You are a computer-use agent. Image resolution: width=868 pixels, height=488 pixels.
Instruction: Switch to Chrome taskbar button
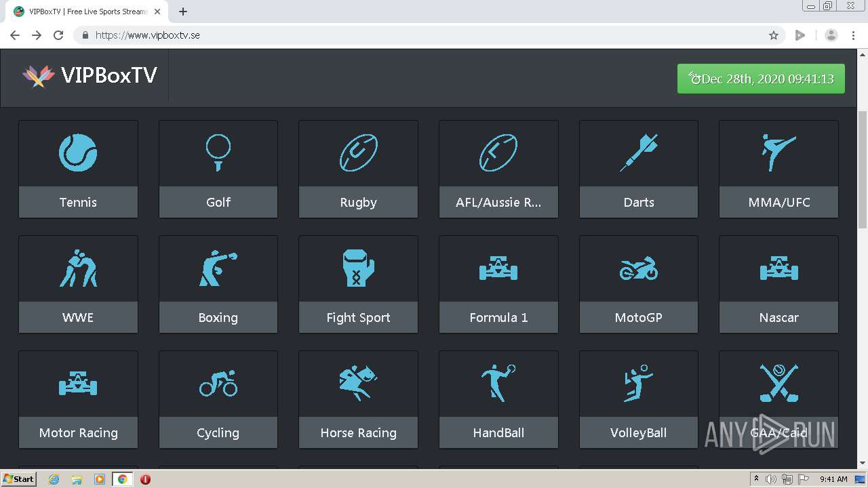(122, 479)
